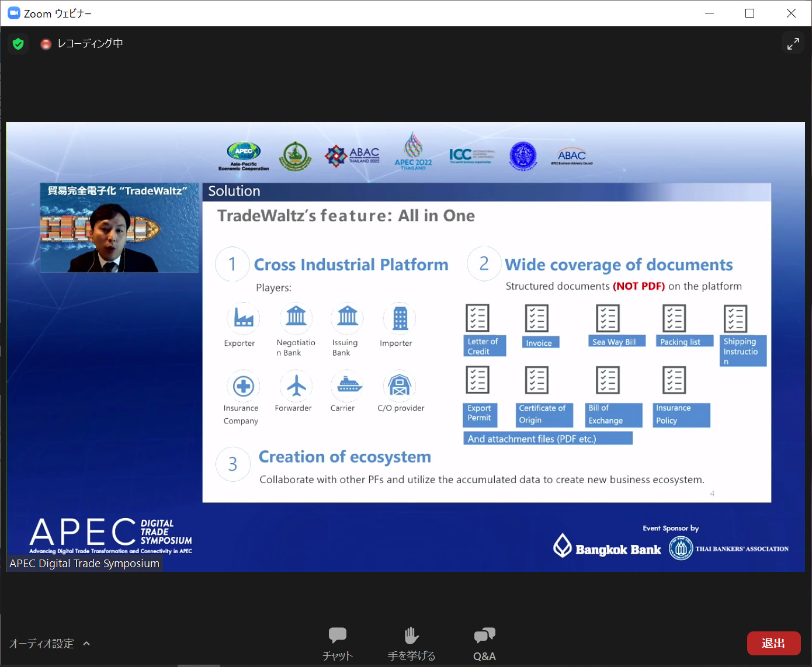Screen dimensions: 812x667
Task: Click the Zoom app logo in title bar
Action: pos(14,13)
